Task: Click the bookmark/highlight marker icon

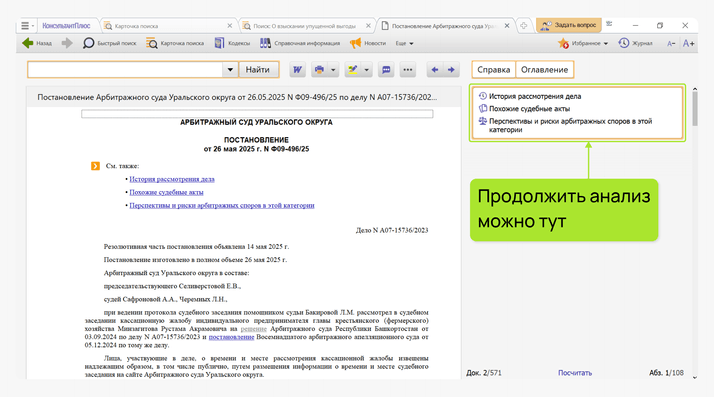Action: click(352, 70)
